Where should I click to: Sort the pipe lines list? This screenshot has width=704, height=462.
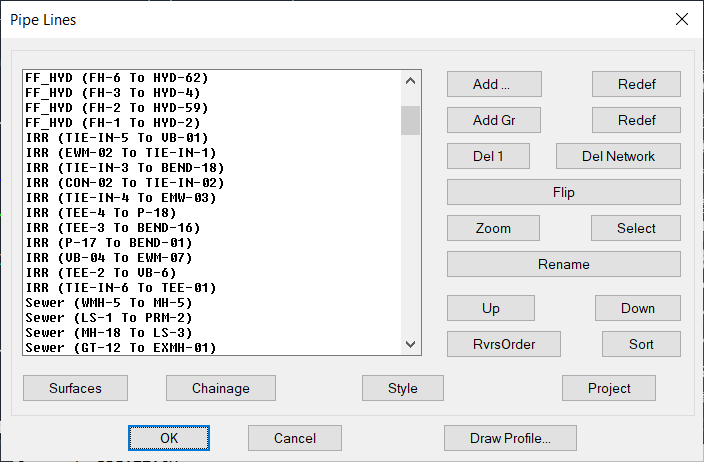point(641,344)
